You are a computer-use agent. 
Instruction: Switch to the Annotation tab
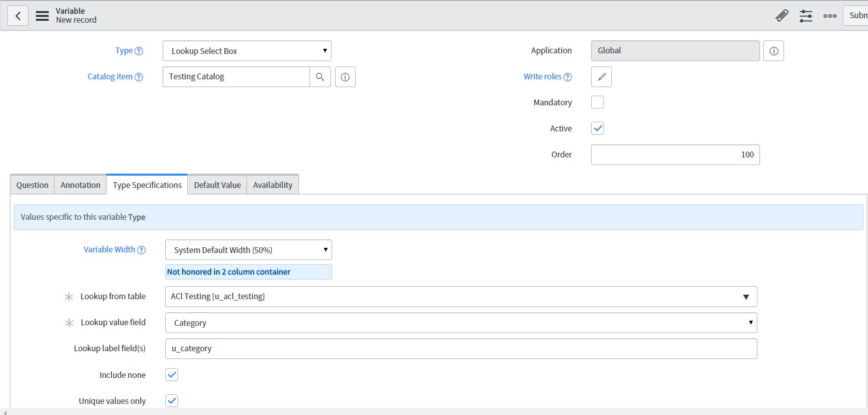click(x=81, y=185)
